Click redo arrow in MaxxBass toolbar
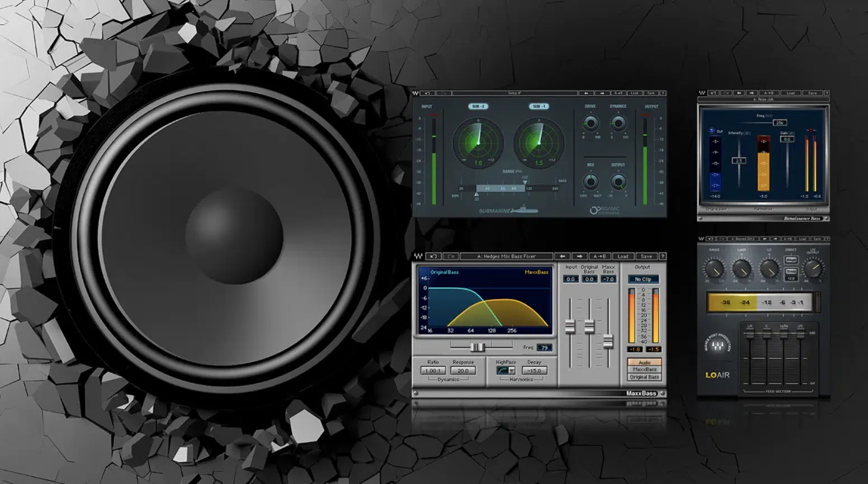The image size is (868, 484). coord(451,257)
